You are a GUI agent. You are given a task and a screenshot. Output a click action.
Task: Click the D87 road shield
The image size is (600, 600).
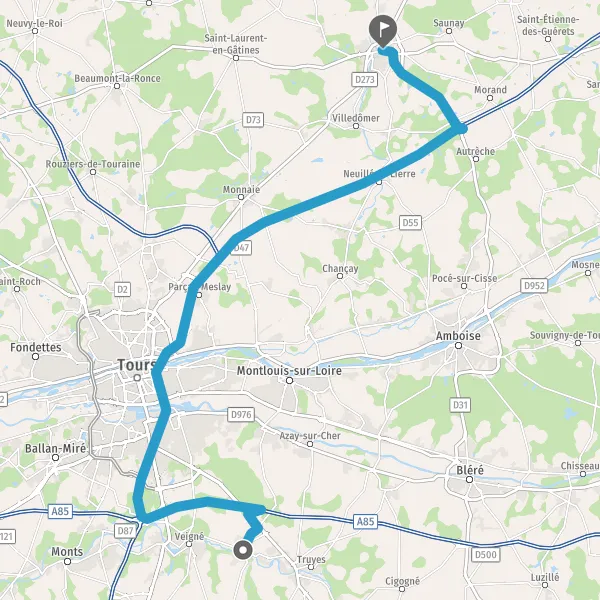tap(126, 531)
